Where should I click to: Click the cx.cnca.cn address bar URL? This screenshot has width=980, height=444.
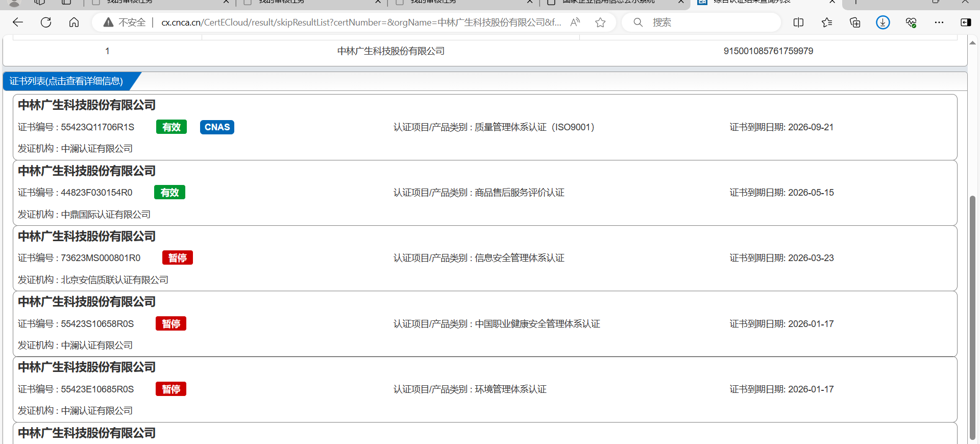pos(361,22)
